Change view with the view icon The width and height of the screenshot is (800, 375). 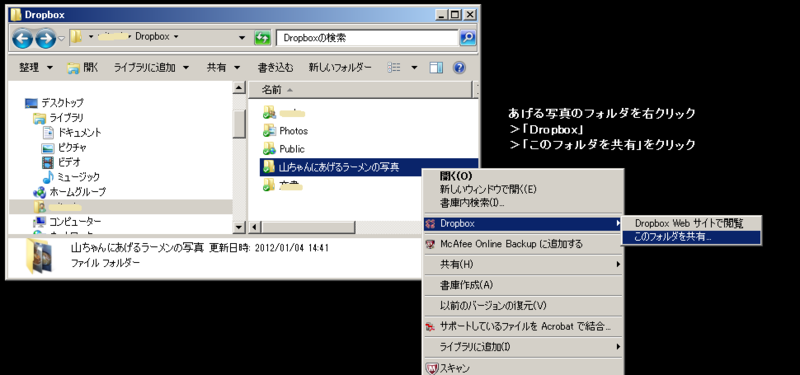[394, 67]
